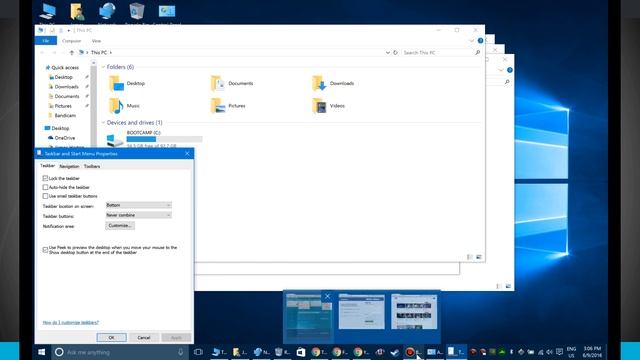Collapse the Folders (6) group
The width and height of the screenshot is (640, 360).
pyautogui.click(x=103, y=67)
